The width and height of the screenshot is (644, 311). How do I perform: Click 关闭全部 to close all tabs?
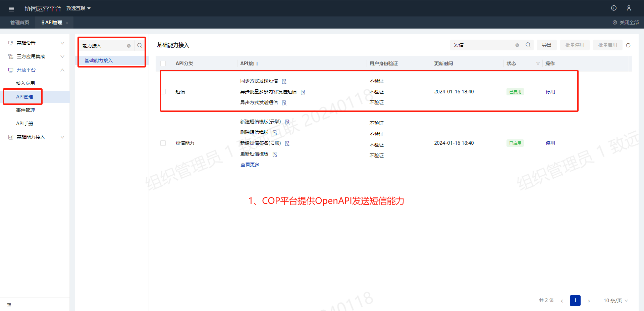[626, 23]
